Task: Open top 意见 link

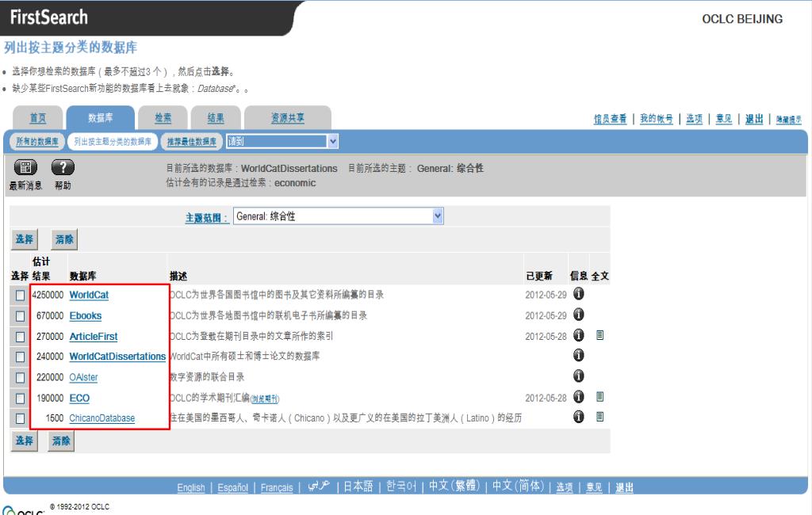Action: click(724, 119)
